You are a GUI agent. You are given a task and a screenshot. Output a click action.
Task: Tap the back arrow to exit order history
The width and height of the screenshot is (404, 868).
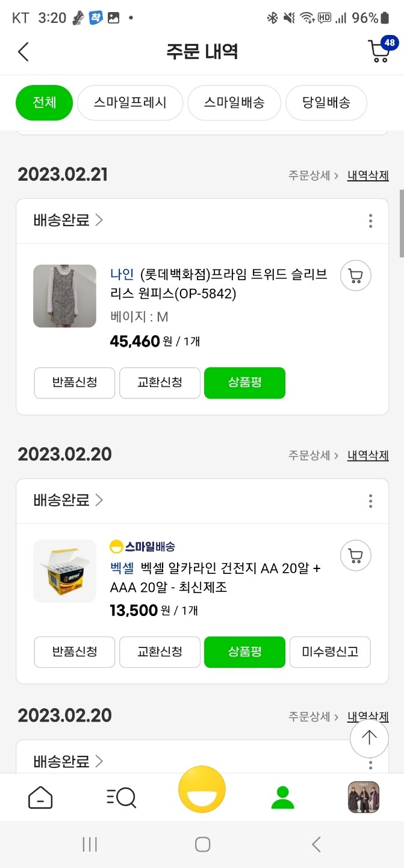(x=23, y=51)
